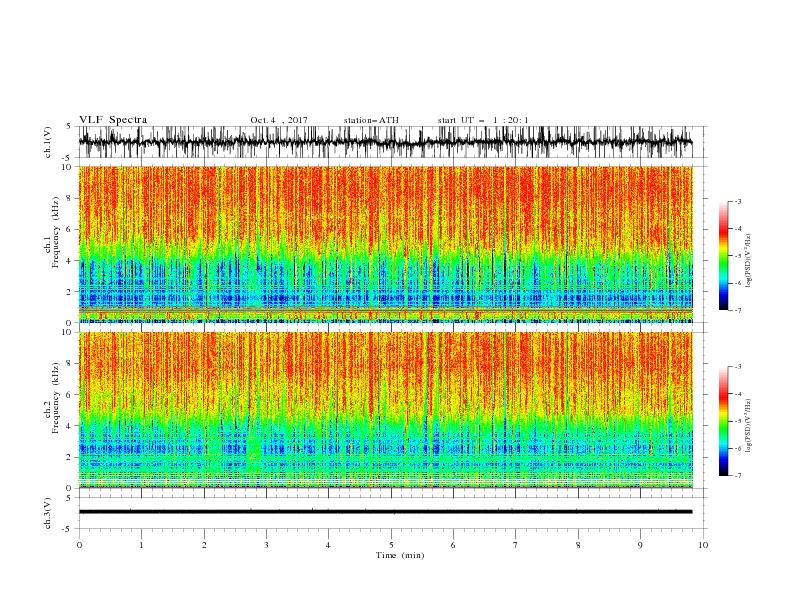Click the "VLF Spectra" title text
The height and width of the screenshot is (612, 792).
[113, 120]
